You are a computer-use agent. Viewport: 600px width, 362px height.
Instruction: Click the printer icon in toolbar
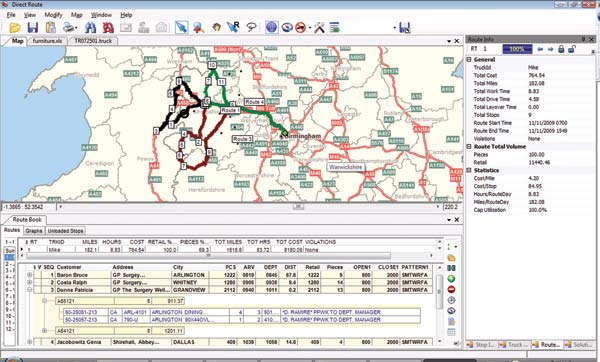69,28
